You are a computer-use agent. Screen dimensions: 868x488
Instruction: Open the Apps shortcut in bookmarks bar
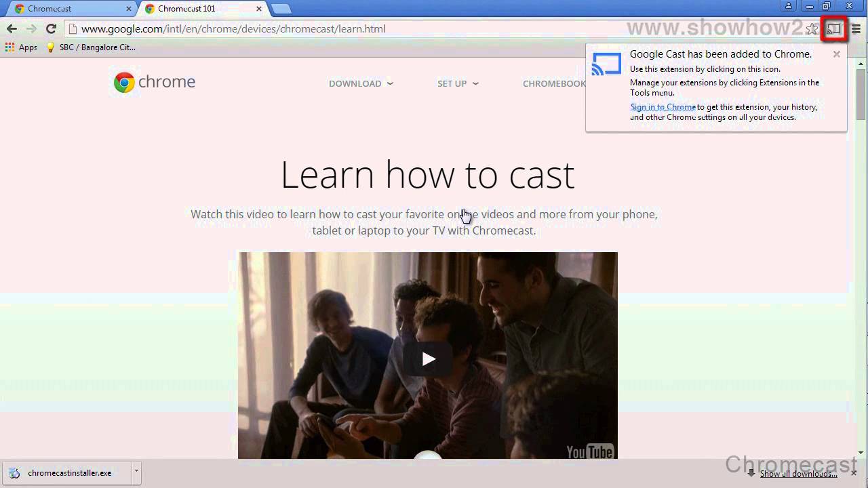21,47
